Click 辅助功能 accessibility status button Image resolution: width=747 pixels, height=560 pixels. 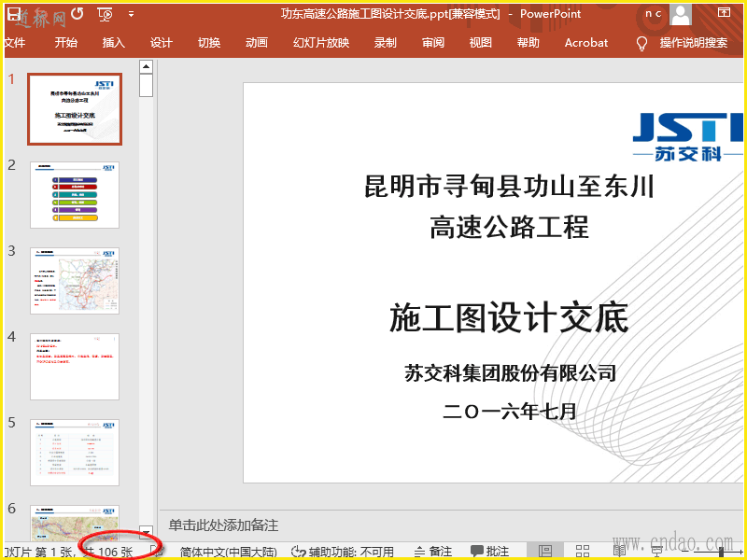(x=345, y=552)
